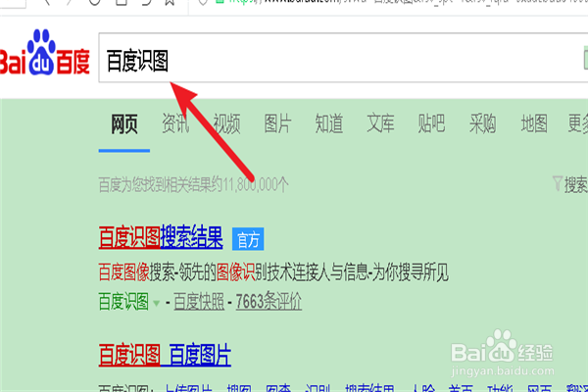588x392 pixels.
Task: View the 7663条评价 reviews link
Action: click(269, 301)
